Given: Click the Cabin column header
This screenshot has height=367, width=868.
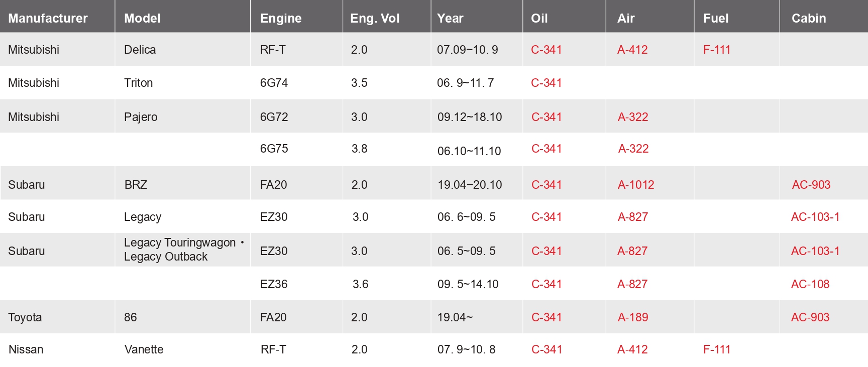Looking at the screenshot, I should 808,18.
